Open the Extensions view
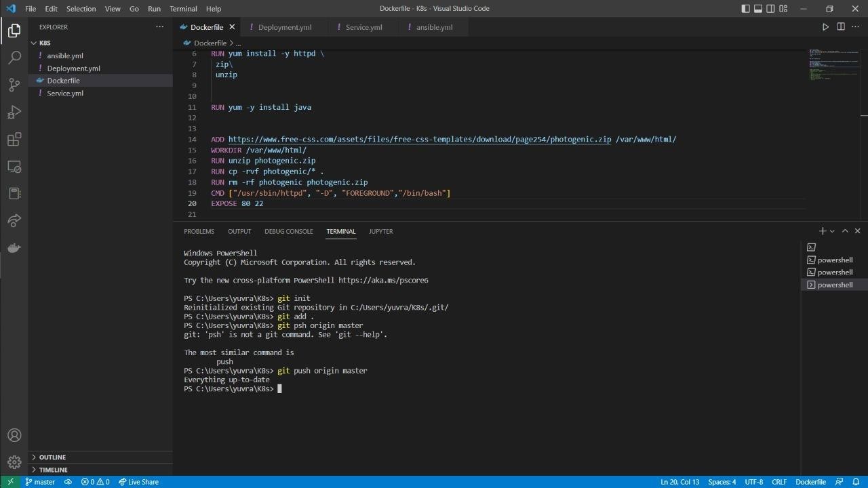This screenshot has height=488, width=868. click(14, 139)
